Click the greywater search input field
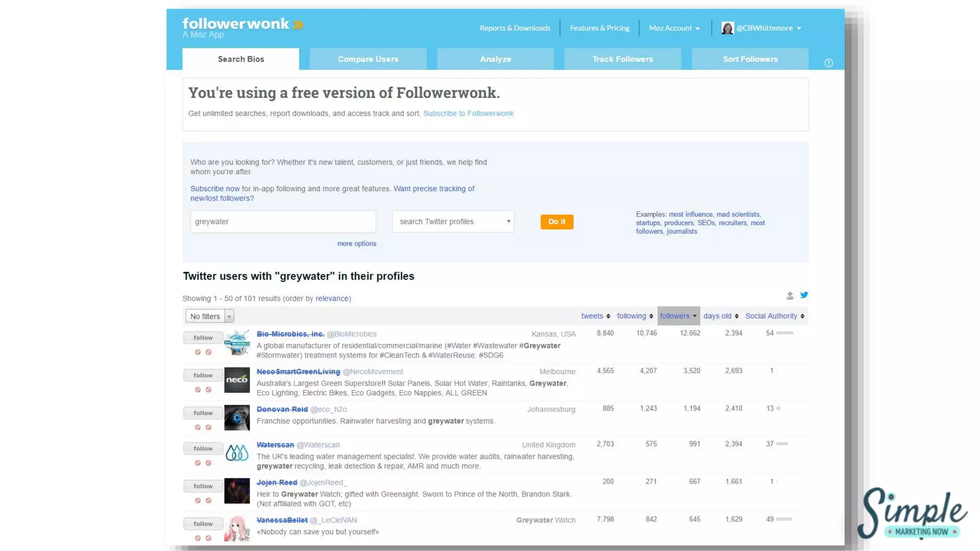This screenshot has height=551, width=980. pyautogui.click(x=283, y=221)
